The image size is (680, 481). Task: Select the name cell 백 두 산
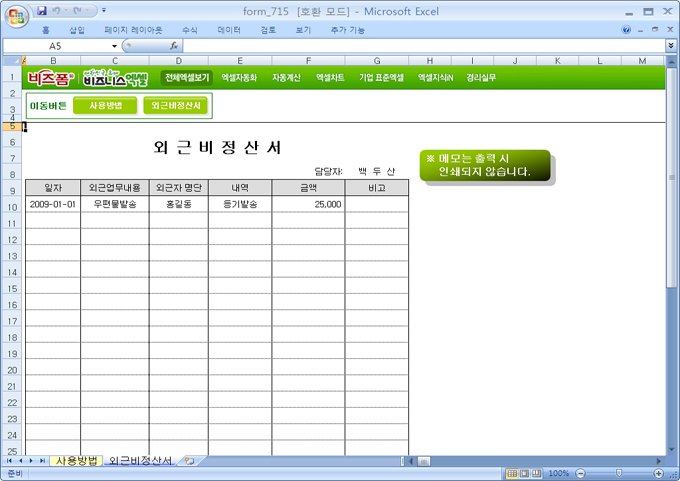pos(377,172)
